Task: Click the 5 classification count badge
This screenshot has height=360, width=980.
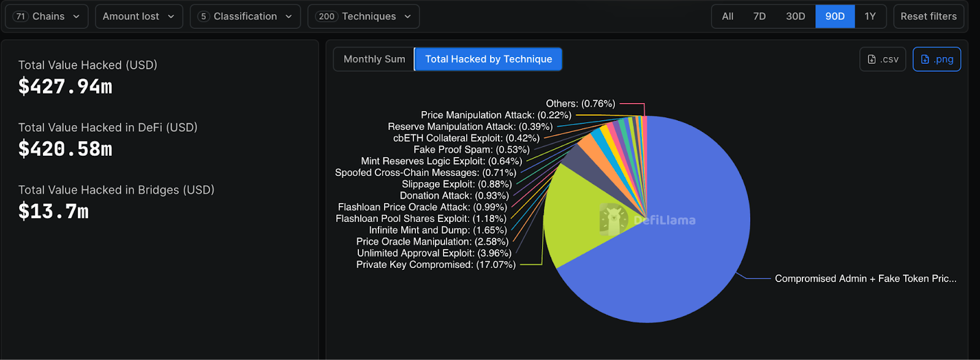Action: 204,17
